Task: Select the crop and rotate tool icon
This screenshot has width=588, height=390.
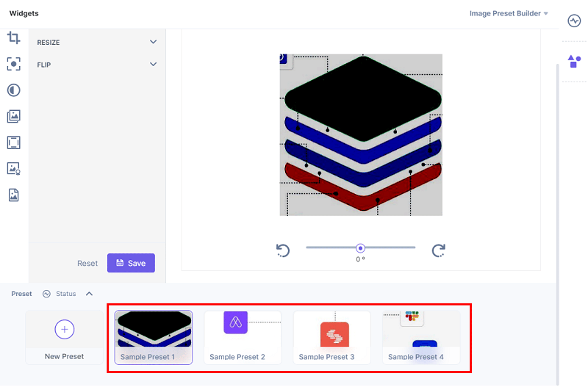Action: pyautogui.click(x=13, y=38)
